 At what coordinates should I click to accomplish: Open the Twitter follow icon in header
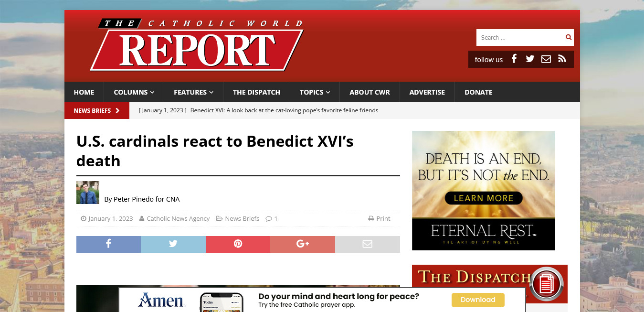530,59
